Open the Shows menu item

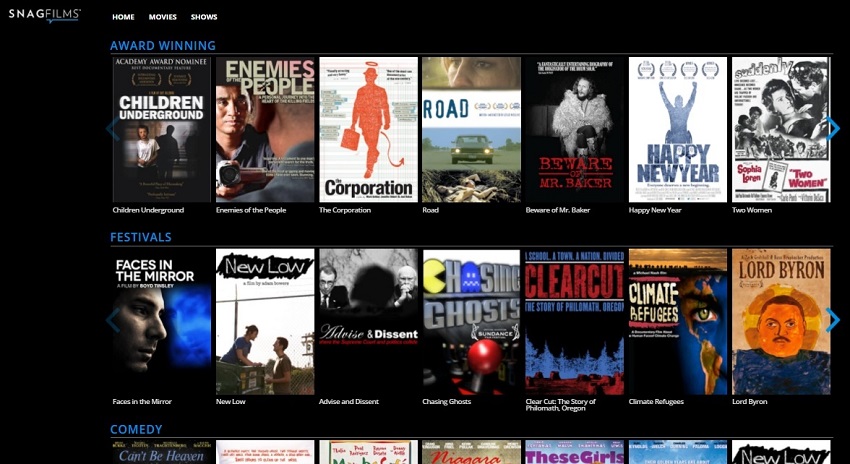pos(204,17)
